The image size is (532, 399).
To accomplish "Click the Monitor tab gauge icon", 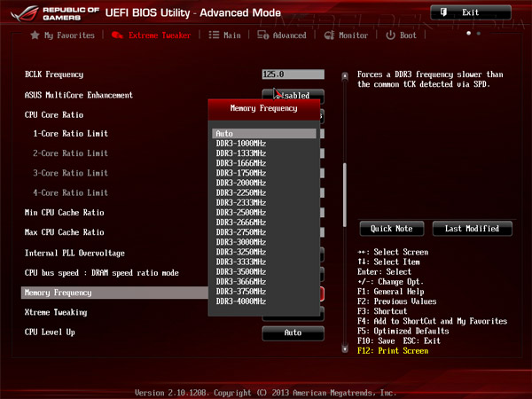I will (329, 35).
